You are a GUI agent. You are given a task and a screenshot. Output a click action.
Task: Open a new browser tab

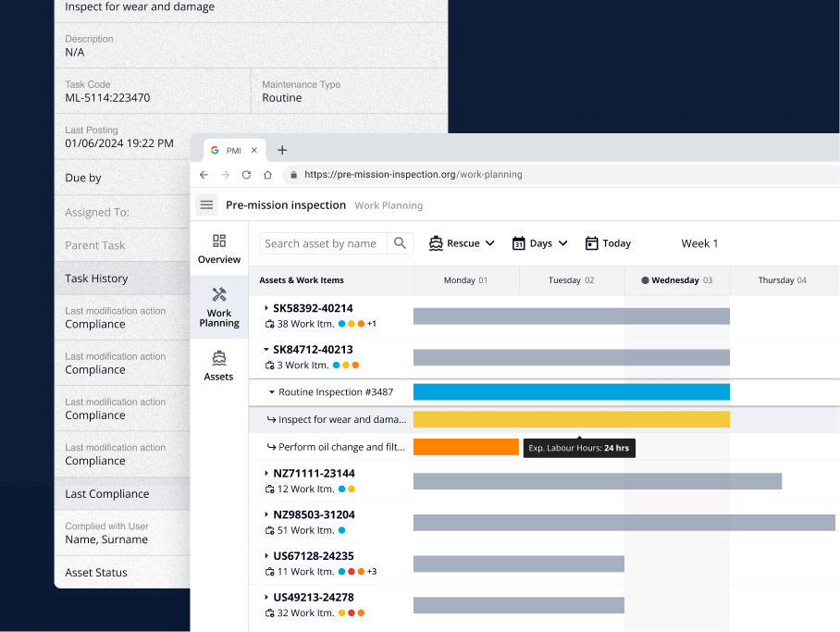point(282,150)
